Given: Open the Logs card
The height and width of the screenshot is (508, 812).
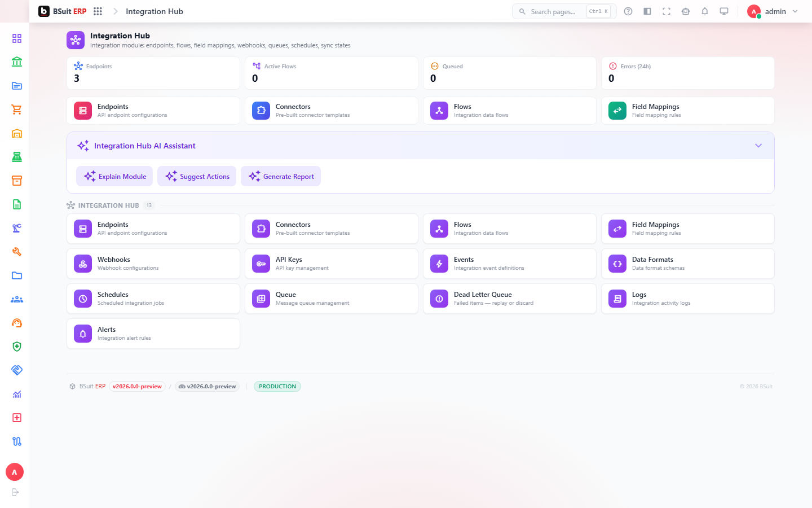Looking at the screenshot, I should pyautogui.click(x=688, y=299).
